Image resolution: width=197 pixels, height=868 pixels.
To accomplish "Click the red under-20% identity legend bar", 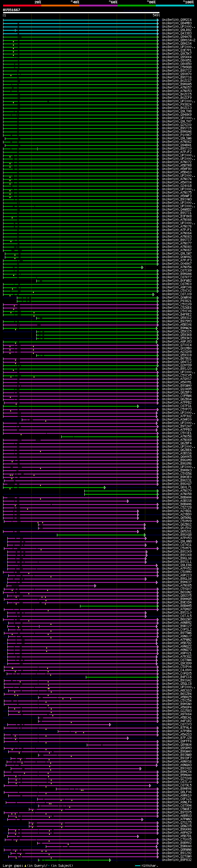I will (22, 6).
